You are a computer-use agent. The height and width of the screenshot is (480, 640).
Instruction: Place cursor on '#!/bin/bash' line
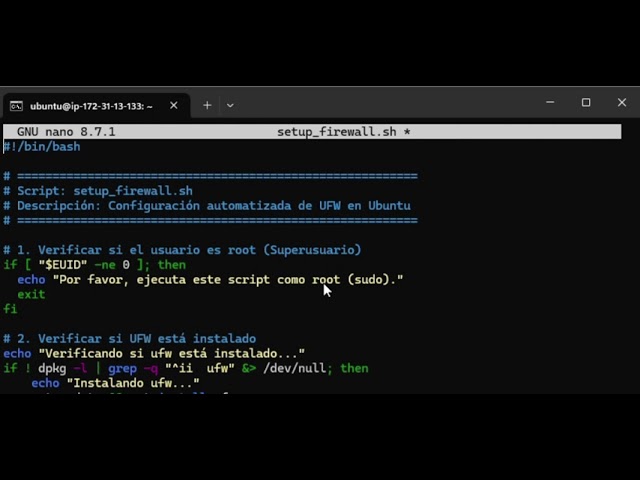(42, 147)
